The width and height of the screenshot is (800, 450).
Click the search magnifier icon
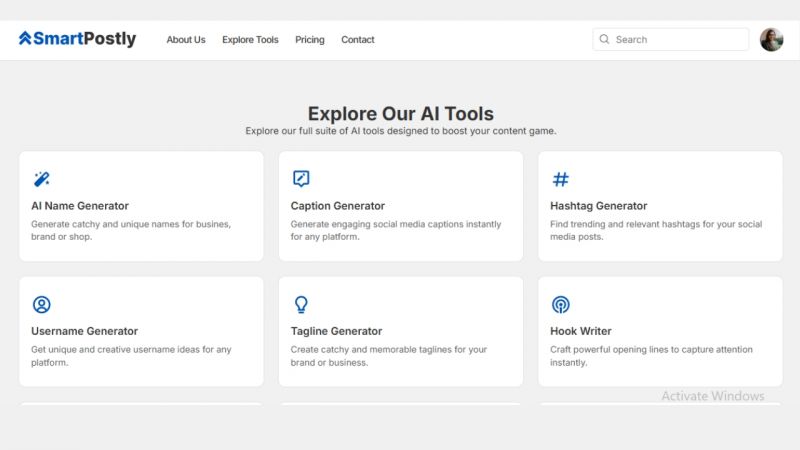click(604, 39)
